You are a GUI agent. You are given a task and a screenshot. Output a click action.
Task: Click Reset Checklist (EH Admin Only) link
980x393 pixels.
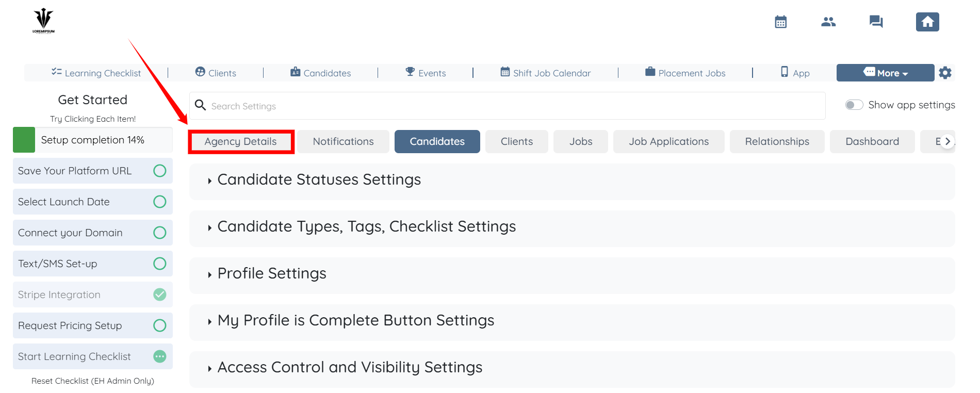93,381
